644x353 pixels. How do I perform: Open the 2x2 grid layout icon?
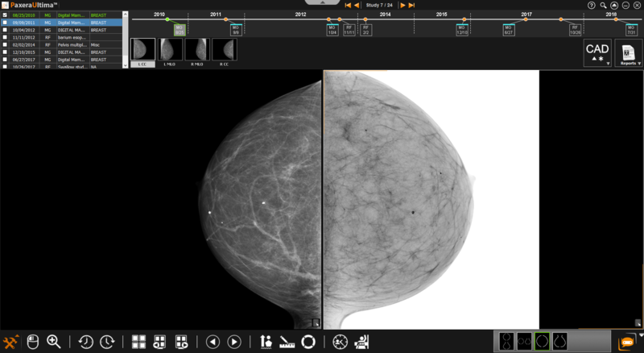click(138, 342)
